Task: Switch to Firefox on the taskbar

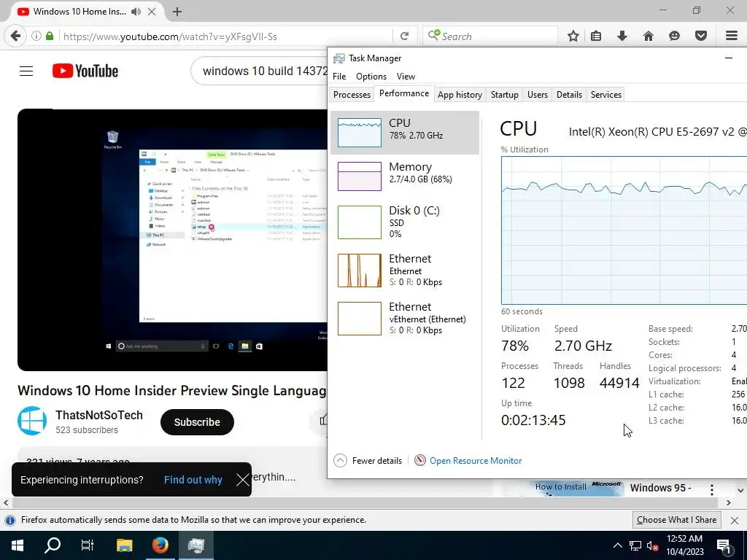Action: (160, 545)
